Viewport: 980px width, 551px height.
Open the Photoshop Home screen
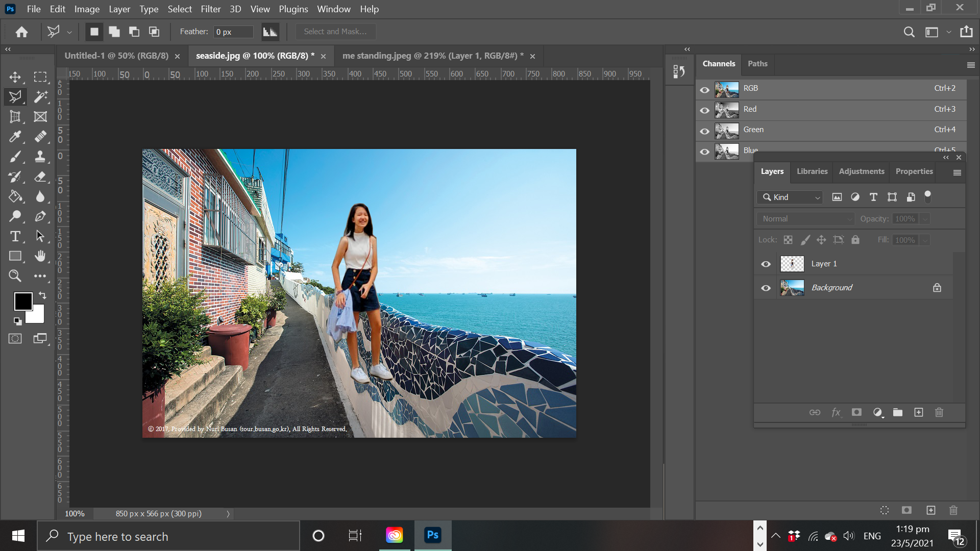(21, 32)
